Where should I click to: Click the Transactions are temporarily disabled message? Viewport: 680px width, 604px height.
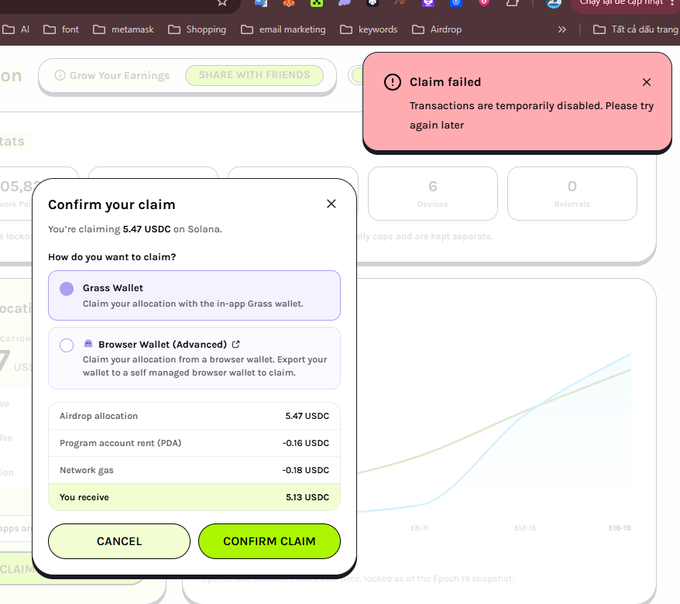click(531, 115)
